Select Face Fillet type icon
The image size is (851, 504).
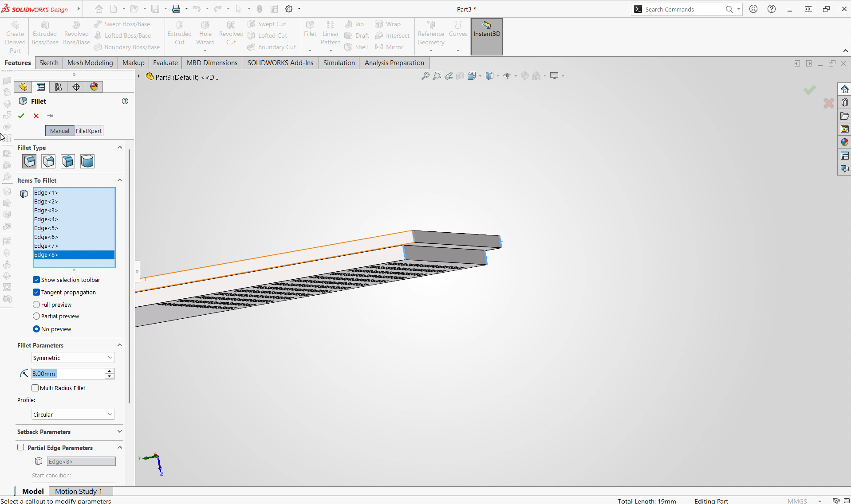68,161
